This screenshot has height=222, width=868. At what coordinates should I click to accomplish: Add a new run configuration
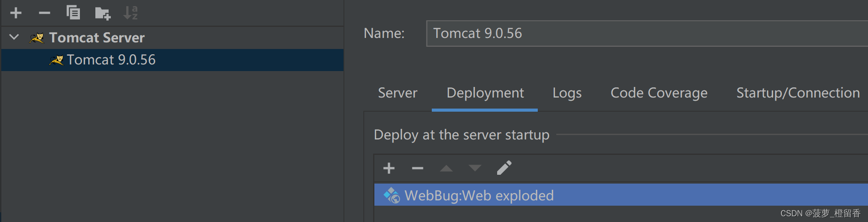click(16, 13)
